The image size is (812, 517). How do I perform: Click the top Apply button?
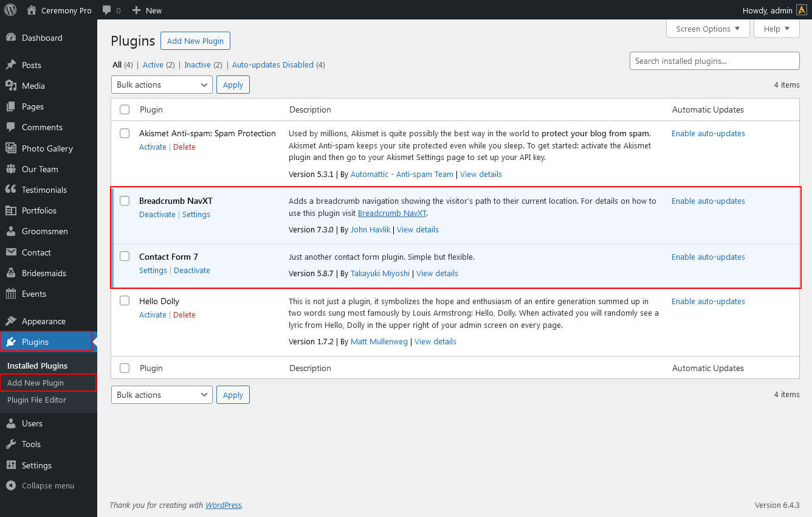pos(233,85)
